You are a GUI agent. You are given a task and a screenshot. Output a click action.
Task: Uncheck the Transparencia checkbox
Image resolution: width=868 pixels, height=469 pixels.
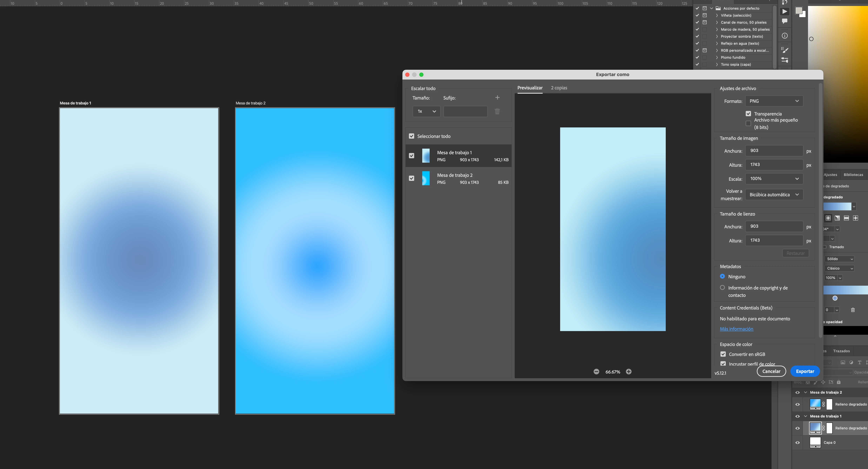(748, 114)
